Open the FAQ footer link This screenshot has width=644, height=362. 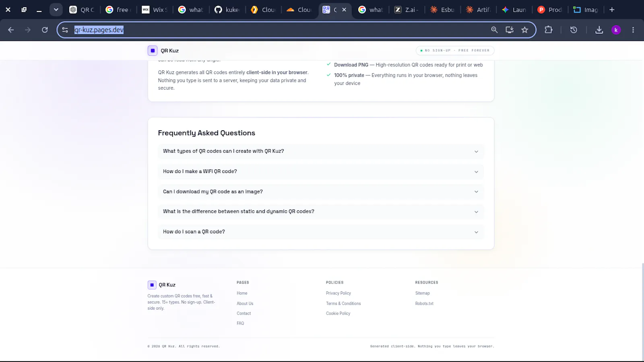[240, 323]
